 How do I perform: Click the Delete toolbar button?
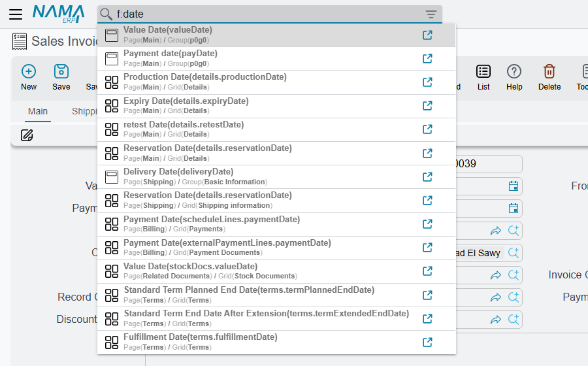[549, 77]
